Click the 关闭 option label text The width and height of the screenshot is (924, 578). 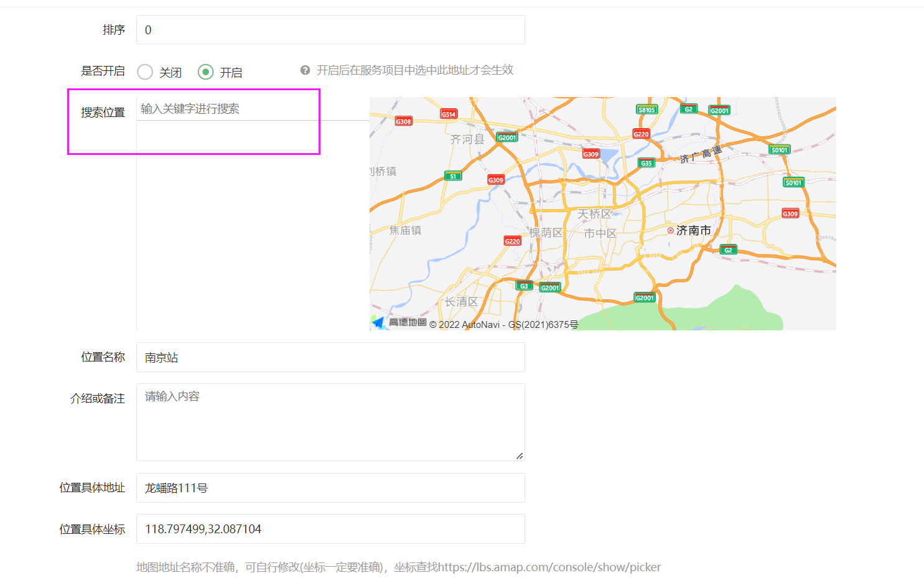pos(170,73)
